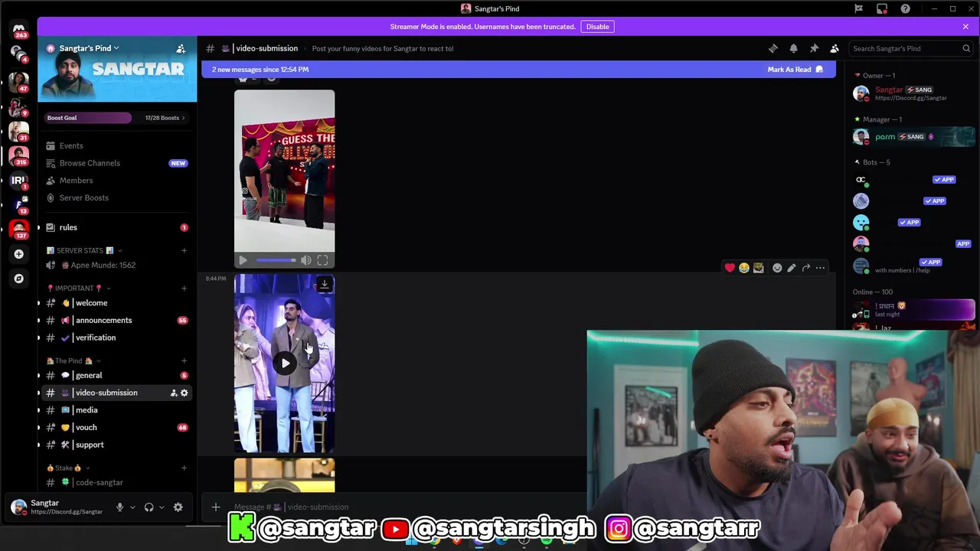Open Server Boosts
Screen dimensions: 980x551
[116, 197]
